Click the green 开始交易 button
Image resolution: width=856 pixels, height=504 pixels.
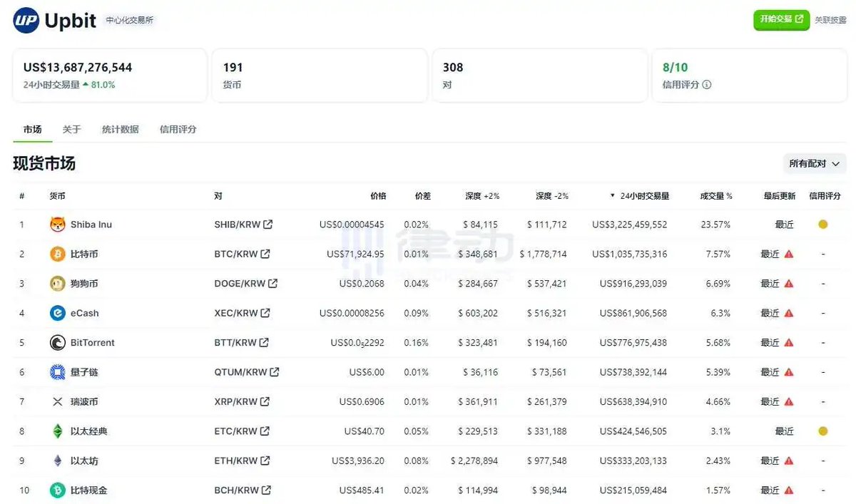point(781,20)
